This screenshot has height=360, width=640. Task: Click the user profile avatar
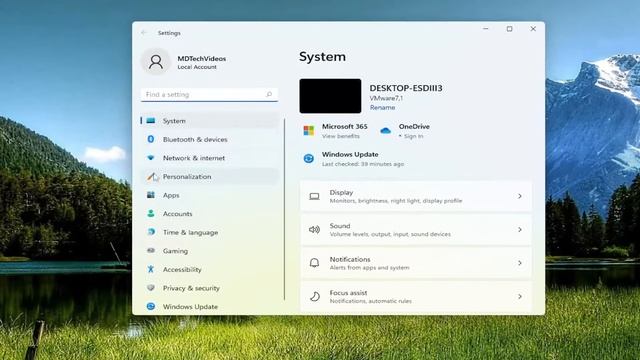tap(156, 62)
